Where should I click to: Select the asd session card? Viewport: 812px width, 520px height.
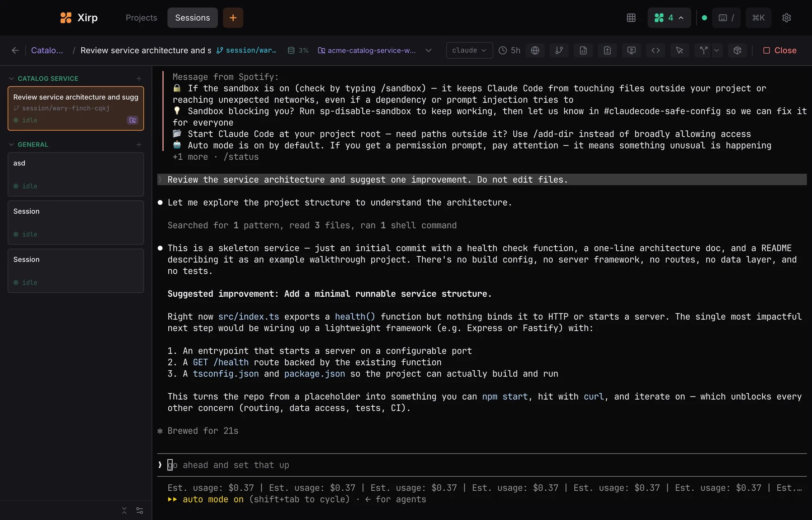point(76,175)
